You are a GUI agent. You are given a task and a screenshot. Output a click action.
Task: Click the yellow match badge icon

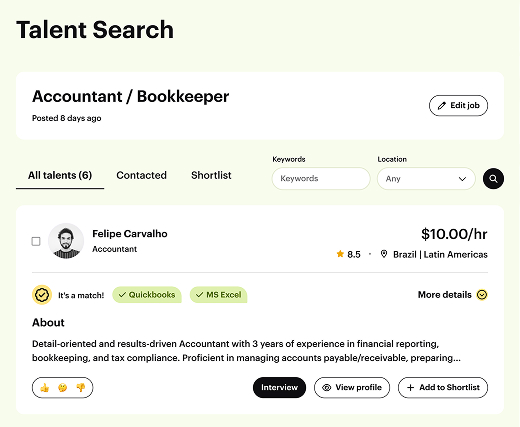[42, 295]
